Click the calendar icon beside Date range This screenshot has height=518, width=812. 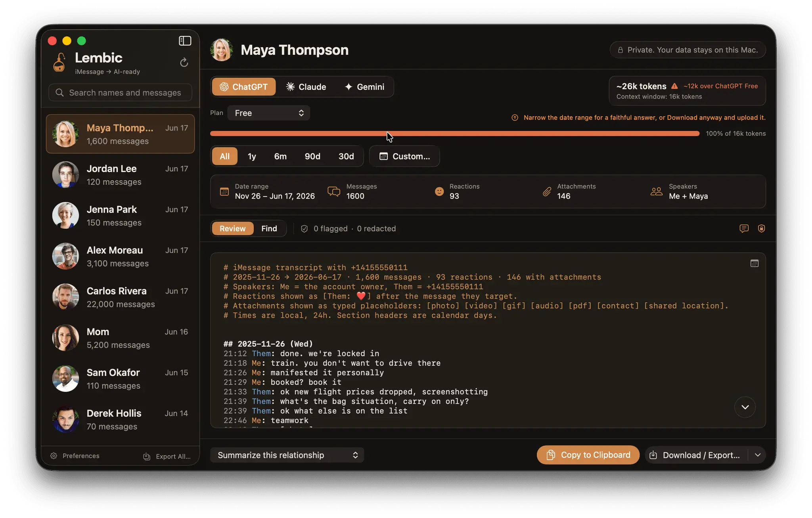click(224, 192)
